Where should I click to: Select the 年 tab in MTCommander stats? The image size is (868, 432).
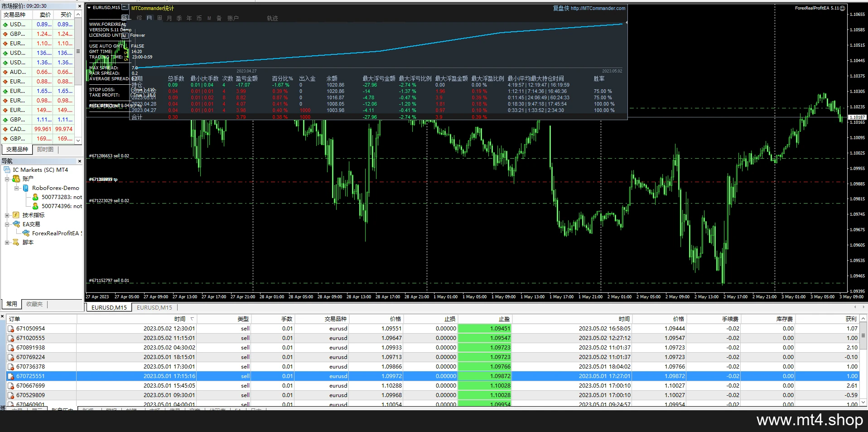(189, 18)
